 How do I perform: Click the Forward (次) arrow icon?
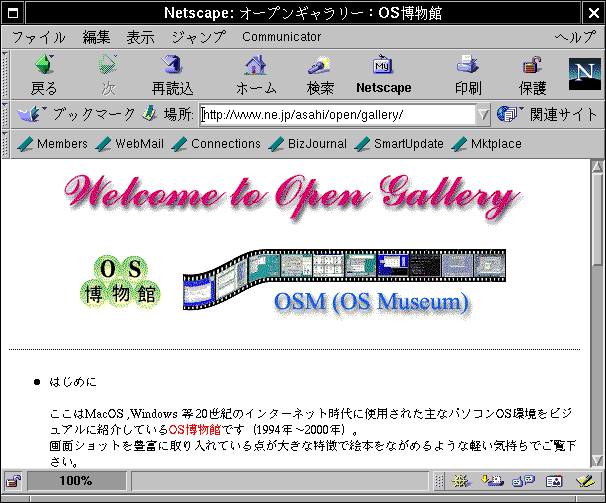(108, 64)
